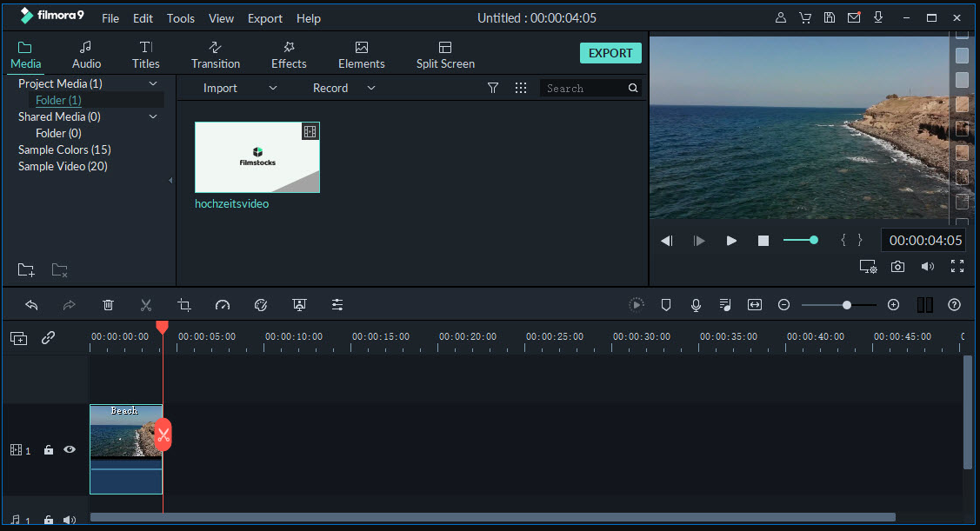The width and height of the screenshot is (980, 531).
Task: Zoom out timeline with minus icon
Action: [x=783, y=305]
